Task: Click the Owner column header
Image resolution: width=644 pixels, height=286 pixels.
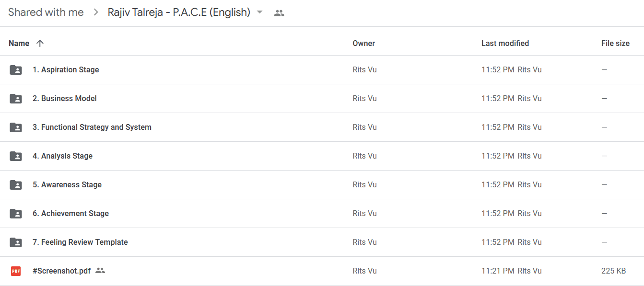Action: click(x=364, y=43)
